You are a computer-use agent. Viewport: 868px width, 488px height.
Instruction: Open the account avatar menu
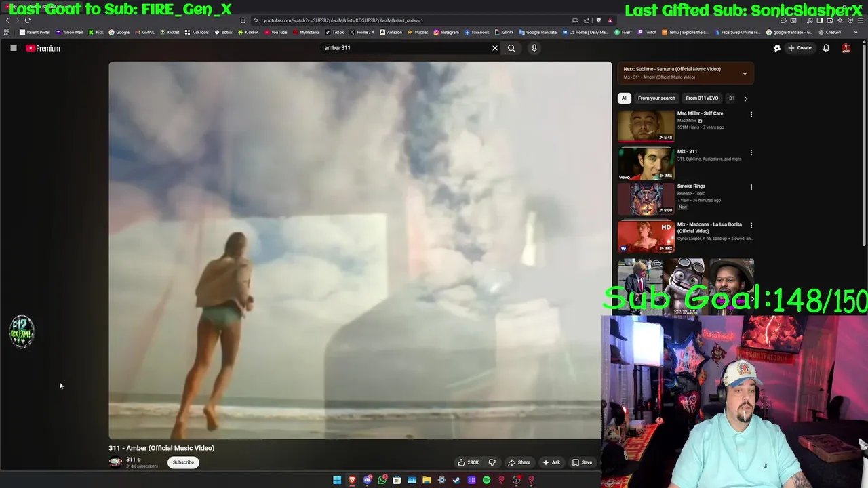[x=846, y=48]
